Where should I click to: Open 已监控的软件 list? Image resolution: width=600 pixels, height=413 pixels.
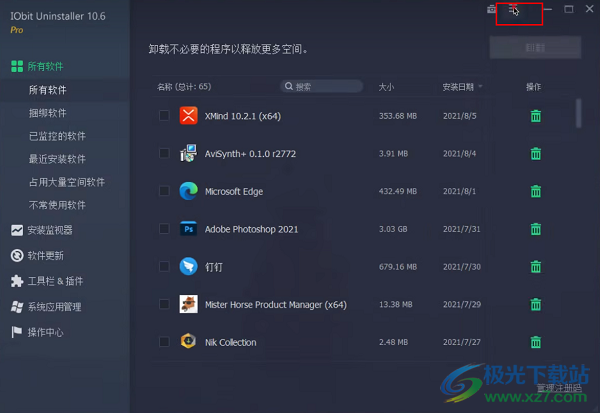pyautogui.click(x=57, y=136)
